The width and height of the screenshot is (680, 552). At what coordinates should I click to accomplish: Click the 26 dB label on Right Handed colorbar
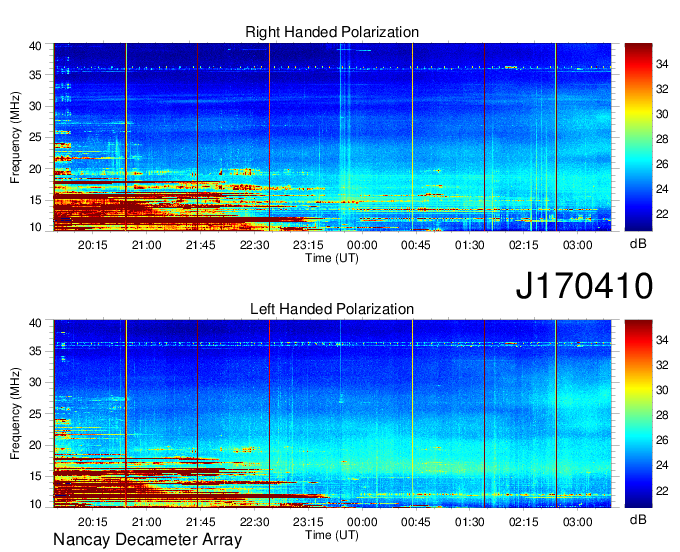[x=662, y=164]
